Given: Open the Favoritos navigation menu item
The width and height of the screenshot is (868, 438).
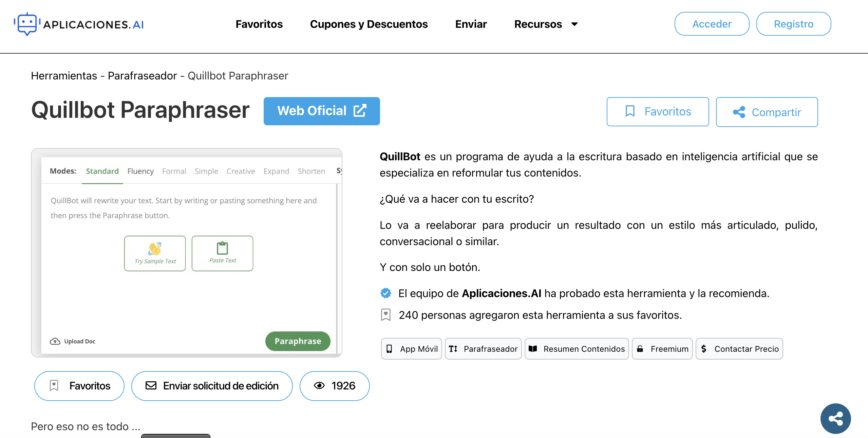Looking at the screenshot, I should point(259,24).
